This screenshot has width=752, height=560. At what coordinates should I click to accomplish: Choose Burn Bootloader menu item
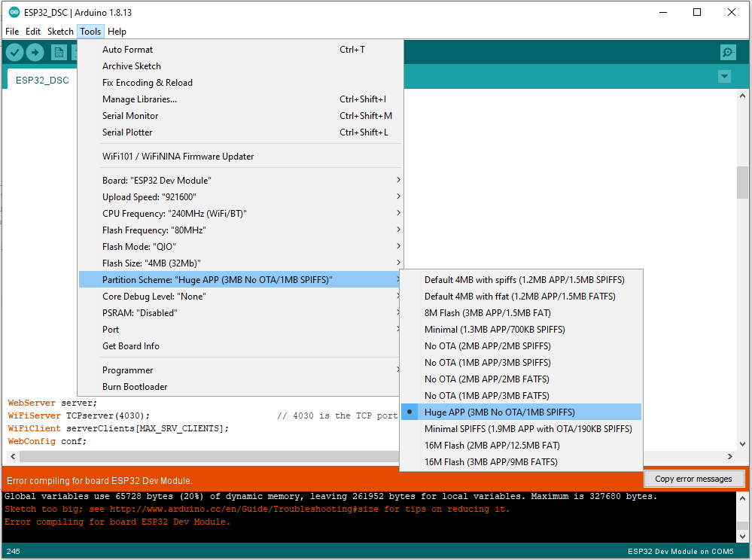click(x=240, y=386)
